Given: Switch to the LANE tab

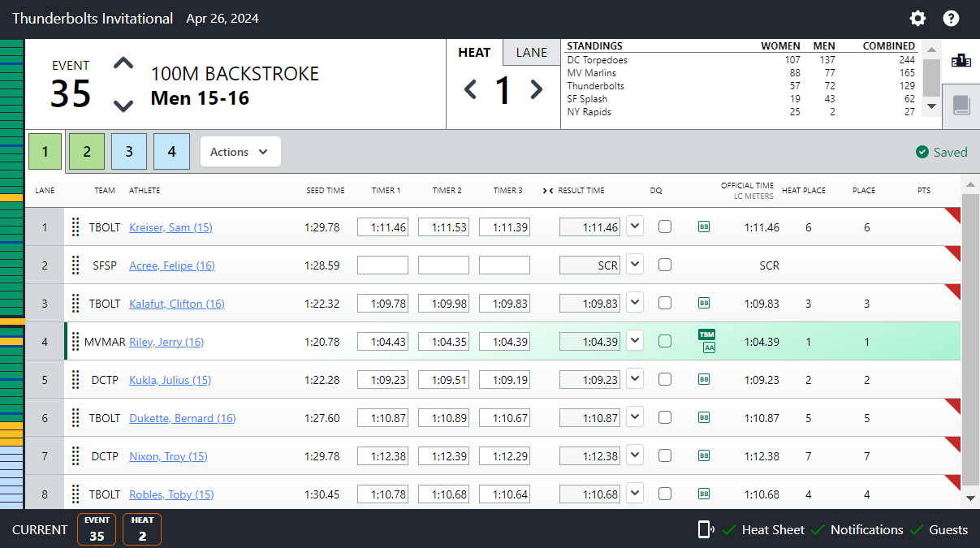Looking at the screenshot, I should tap(532, 52).
